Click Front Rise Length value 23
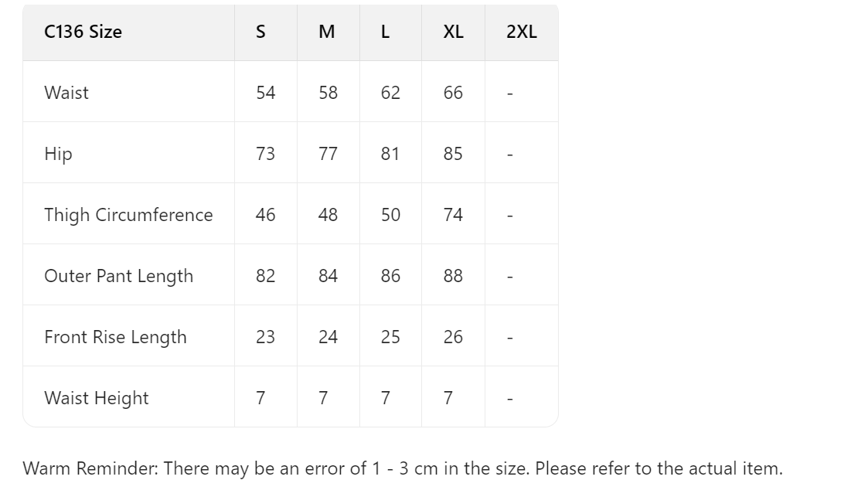 [266, 337]
